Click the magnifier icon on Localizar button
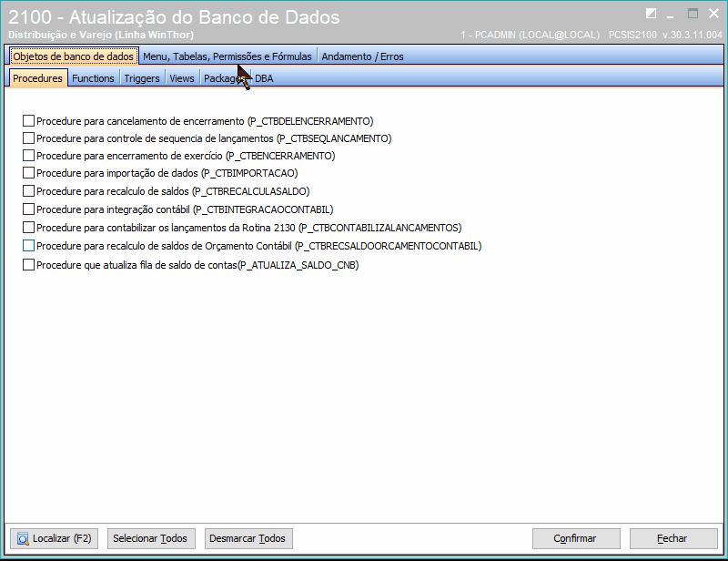 (23, 539)
